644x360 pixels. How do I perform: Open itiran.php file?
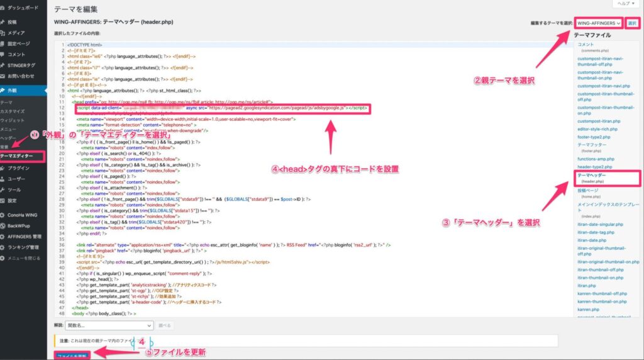tap(587, 286)
